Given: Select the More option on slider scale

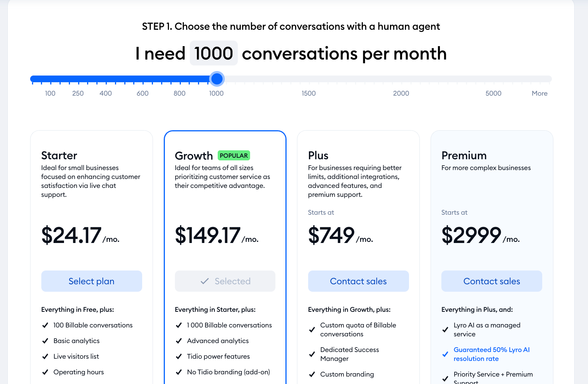Looking at the screenshot, I should [x=539, y=93].
